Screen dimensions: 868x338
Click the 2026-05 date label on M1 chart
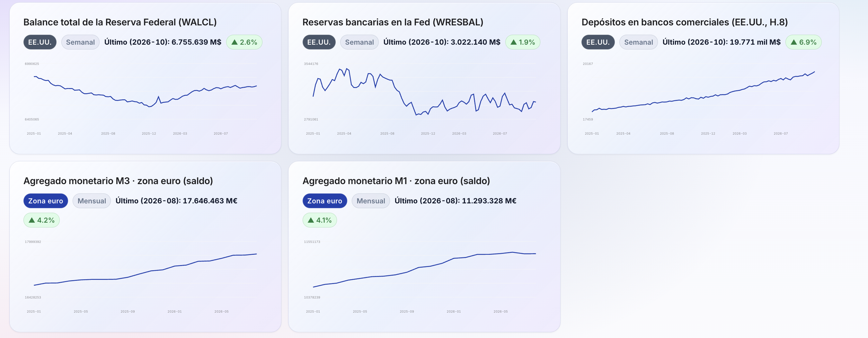coord(500,311)
